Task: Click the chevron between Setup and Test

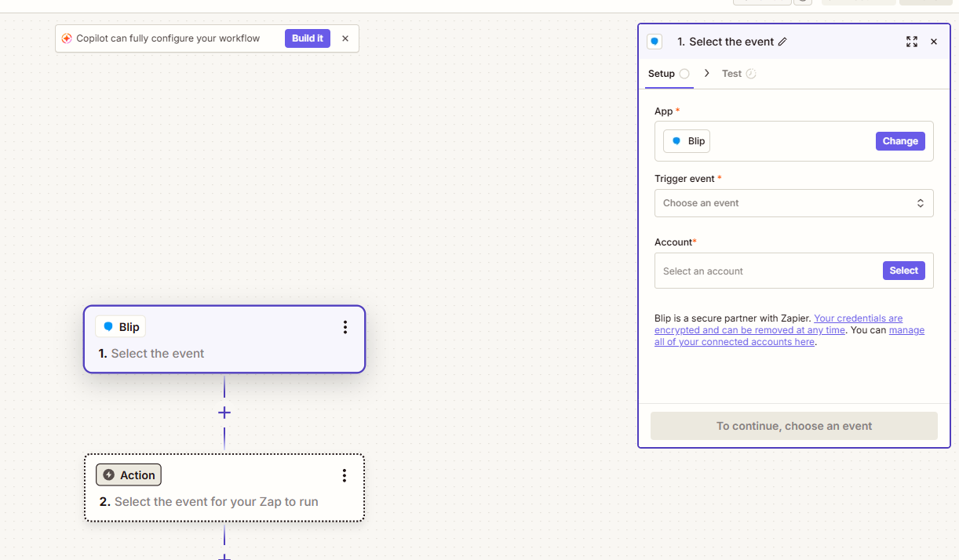Action: pyautogui.click(x=707, y=73)
